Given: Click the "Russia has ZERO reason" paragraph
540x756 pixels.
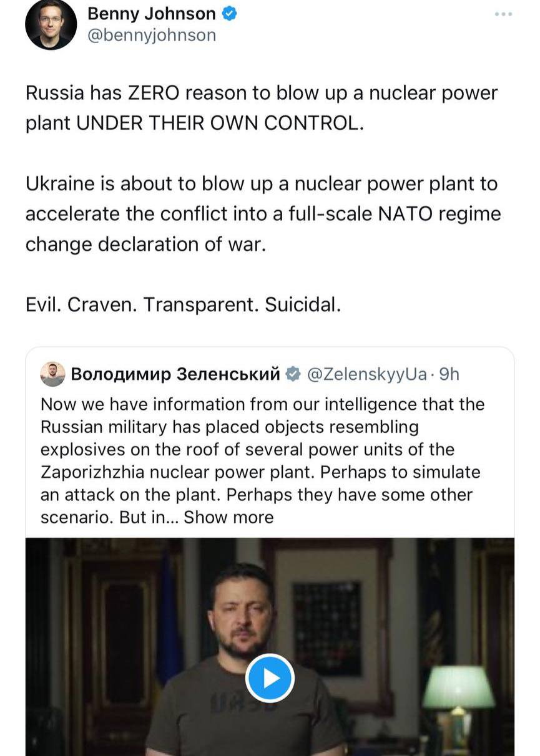Looking at the screenshot, I should 262,107.
